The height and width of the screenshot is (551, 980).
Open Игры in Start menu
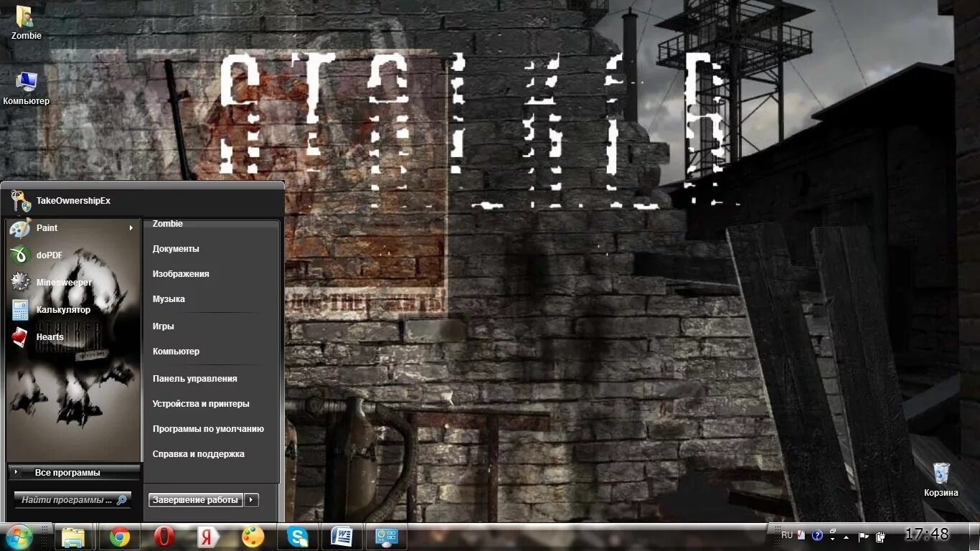pyautogui.click(x=163, y=326)
